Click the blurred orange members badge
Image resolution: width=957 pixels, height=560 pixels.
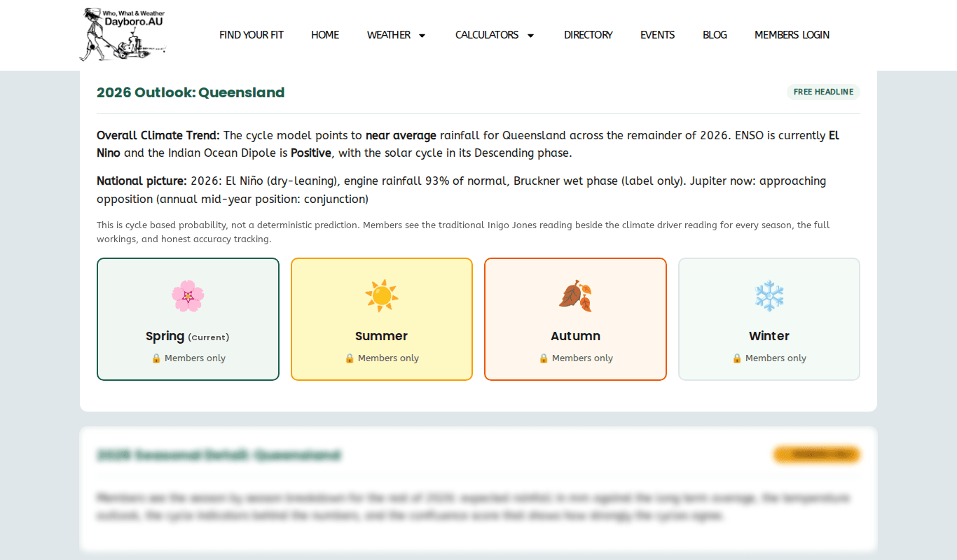click(x=816, y=455)
